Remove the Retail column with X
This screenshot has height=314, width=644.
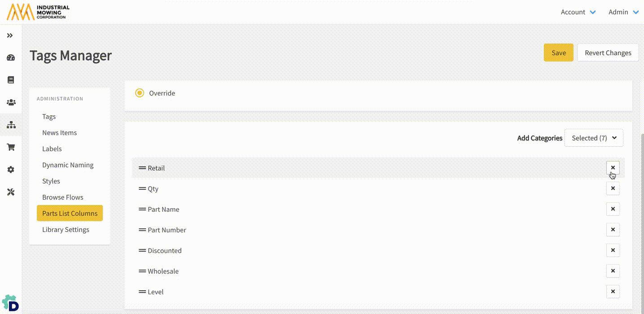coord(613,168)
